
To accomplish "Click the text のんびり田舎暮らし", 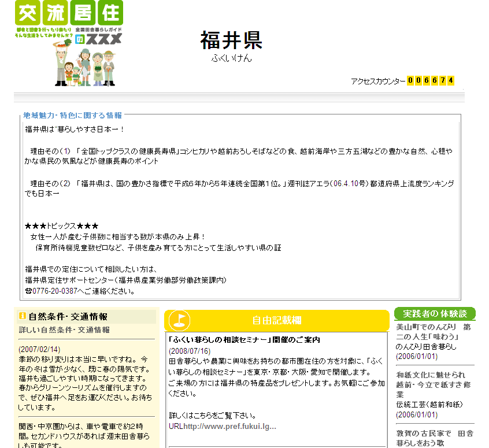I will coord(426,347).
